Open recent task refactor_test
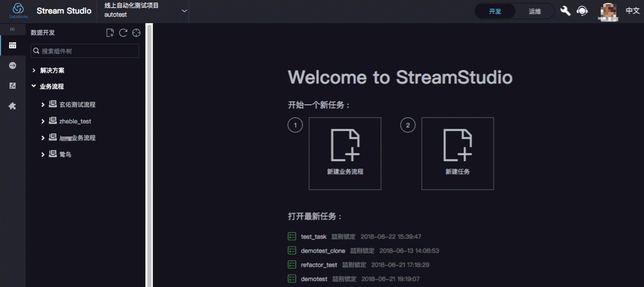 coord(319,265)
